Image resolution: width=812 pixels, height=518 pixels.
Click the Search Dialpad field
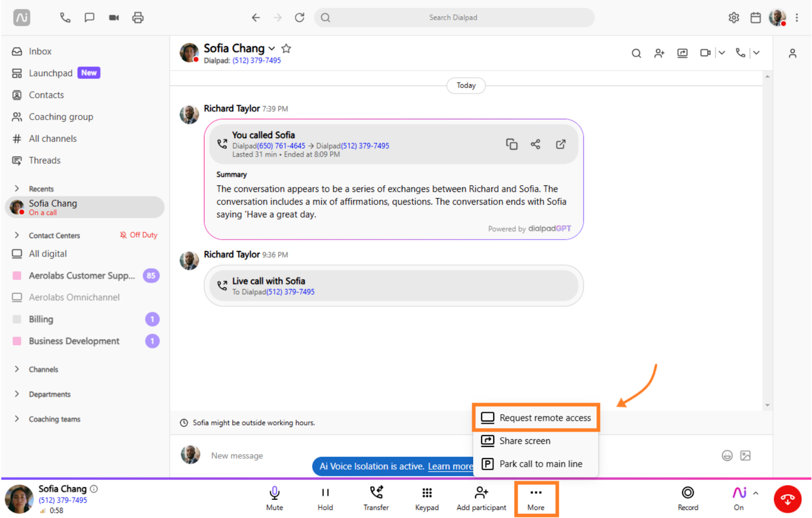[x=454, y=18]
